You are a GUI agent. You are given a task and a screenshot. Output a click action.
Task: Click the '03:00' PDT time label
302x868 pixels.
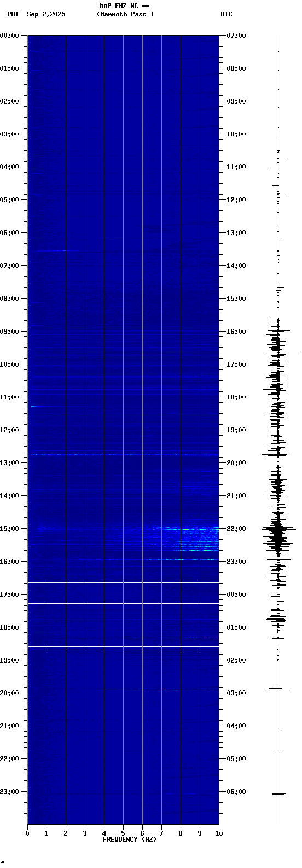pyautogui.click(x=9, y=134)
